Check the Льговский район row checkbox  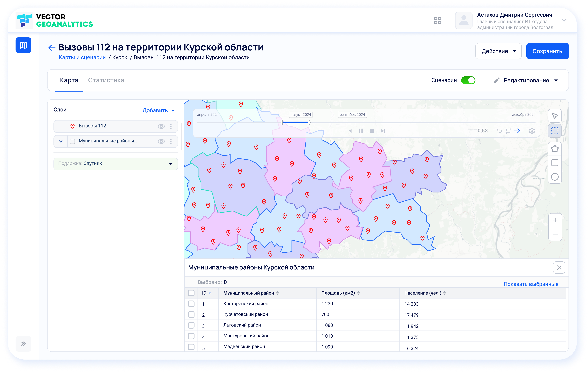click(x=191, y=325)
